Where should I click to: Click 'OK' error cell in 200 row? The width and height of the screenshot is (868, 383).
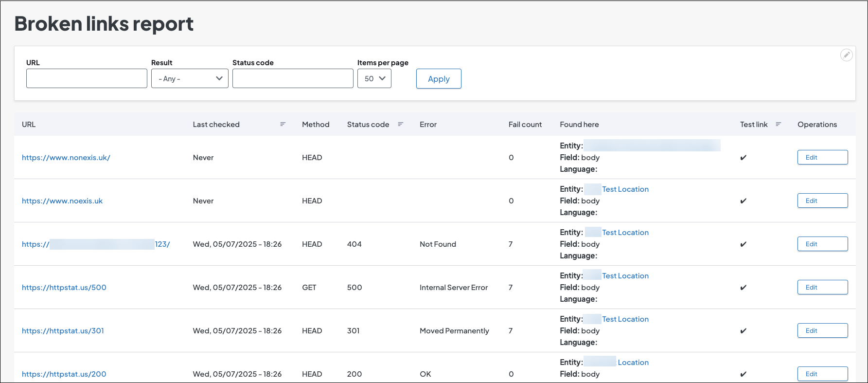pyautogui.click(x=425, y=374)
